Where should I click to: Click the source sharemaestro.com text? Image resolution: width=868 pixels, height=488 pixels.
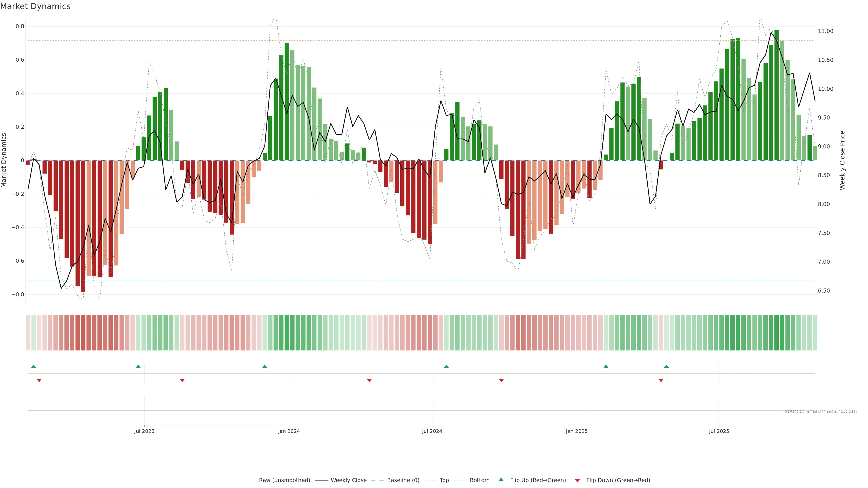click(x=821, y=411)
